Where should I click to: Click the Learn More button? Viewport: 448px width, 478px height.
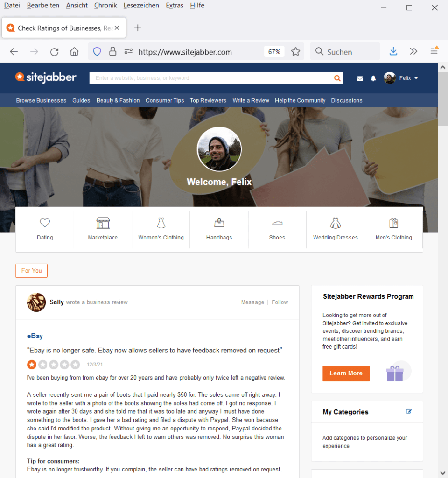point(346,373)
